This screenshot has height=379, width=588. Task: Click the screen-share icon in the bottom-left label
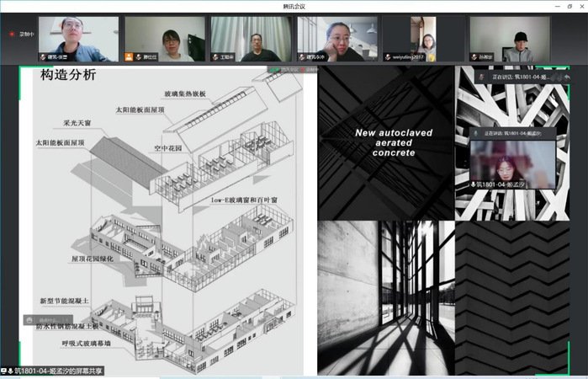(3, 371)
